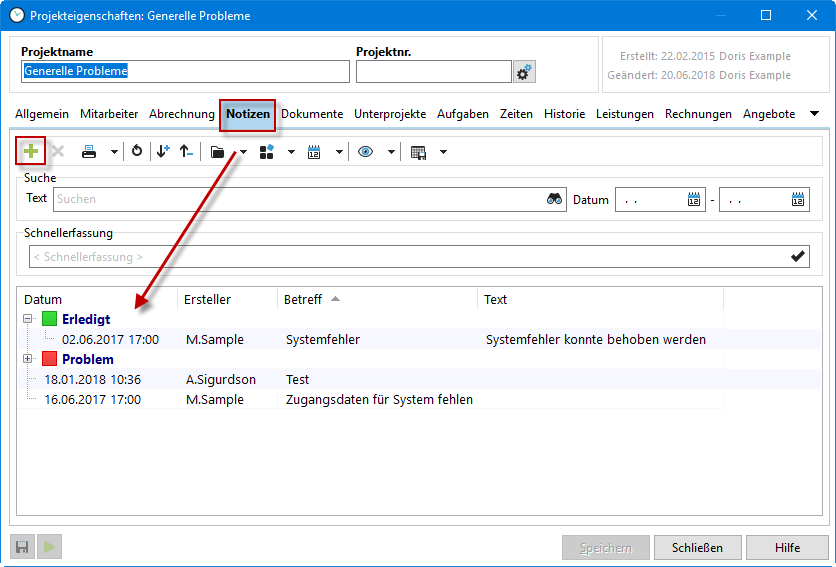This screenshot has height=567, width=836.
Task: Click the binoculars search icon
Action: [x=555, y=199]
